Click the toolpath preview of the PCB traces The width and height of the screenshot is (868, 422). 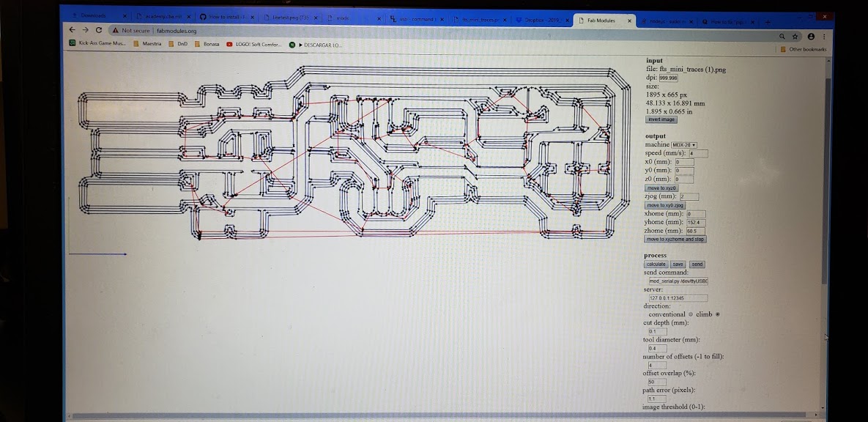click(x=355, y=153)
